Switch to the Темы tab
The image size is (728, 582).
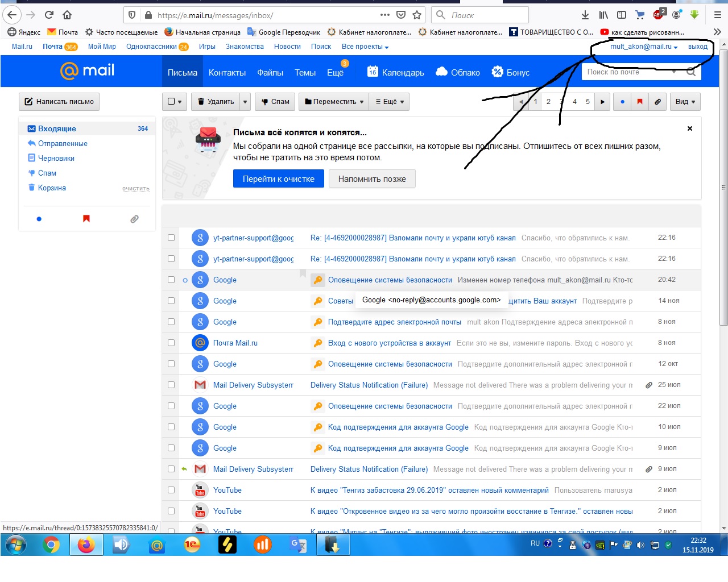pyautogui.click(x=305, y=72)
